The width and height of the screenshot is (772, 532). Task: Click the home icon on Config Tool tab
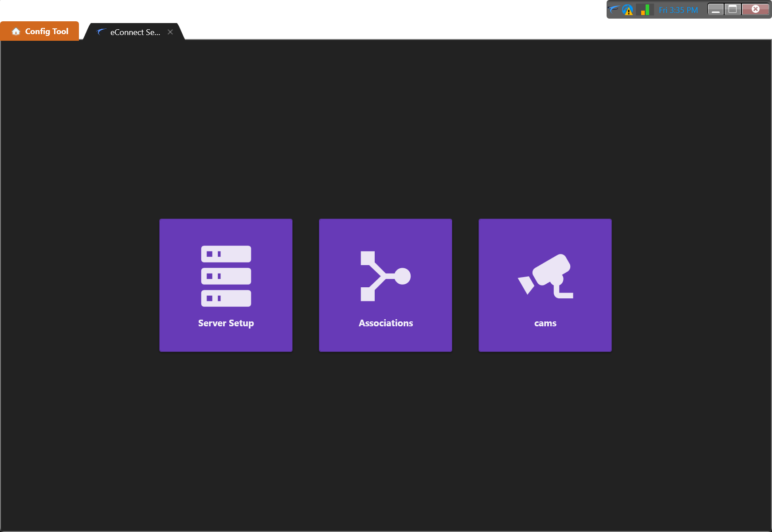(x=16, y=31)
